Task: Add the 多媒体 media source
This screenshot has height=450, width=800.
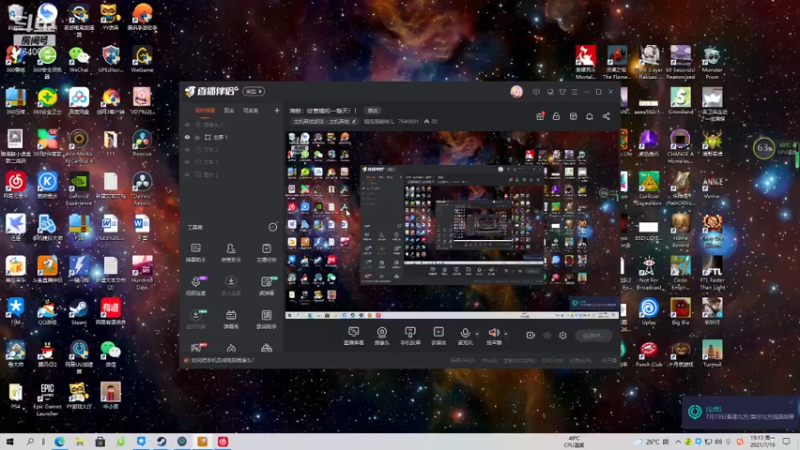Action: (438, 336)
